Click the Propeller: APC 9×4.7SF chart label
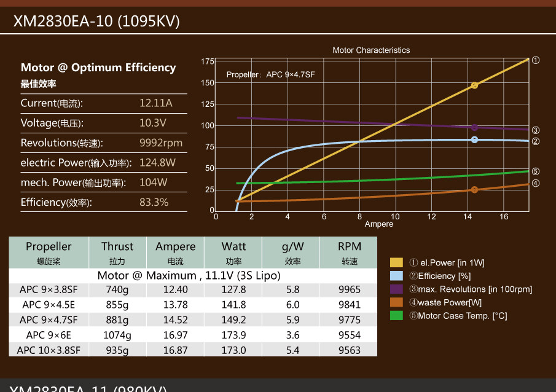The width and height of the screenshot is (556, 392). point(270,74)
